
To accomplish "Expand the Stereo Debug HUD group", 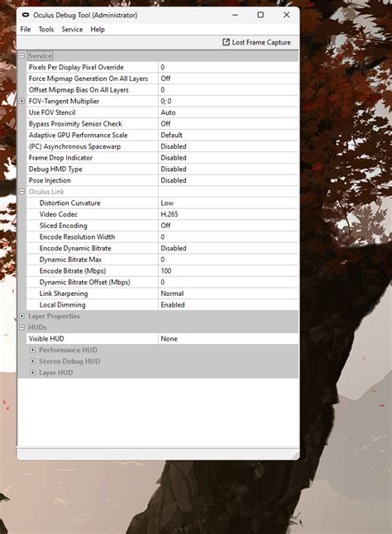I will pyautogui.click(x=32, y=361).
